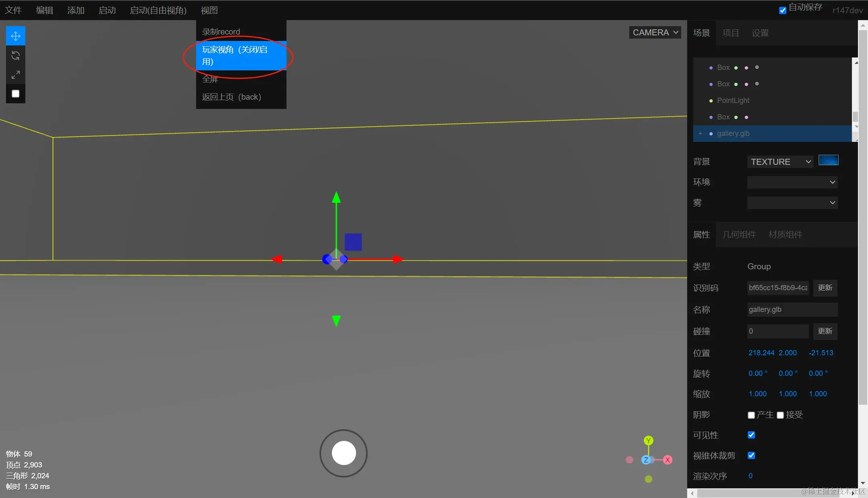Click the green Y axis gizmo ball

point(648,441)
